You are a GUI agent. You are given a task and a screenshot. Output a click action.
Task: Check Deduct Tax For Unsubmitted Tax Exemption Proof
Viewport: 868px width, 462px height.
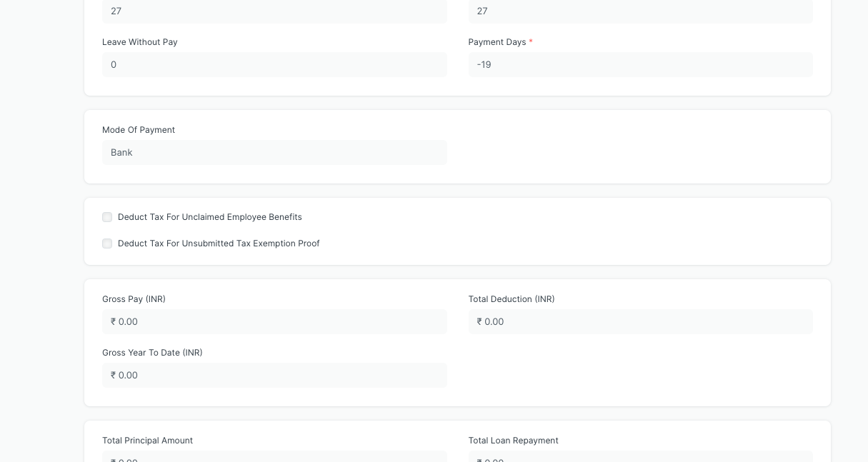coord(107,243)
